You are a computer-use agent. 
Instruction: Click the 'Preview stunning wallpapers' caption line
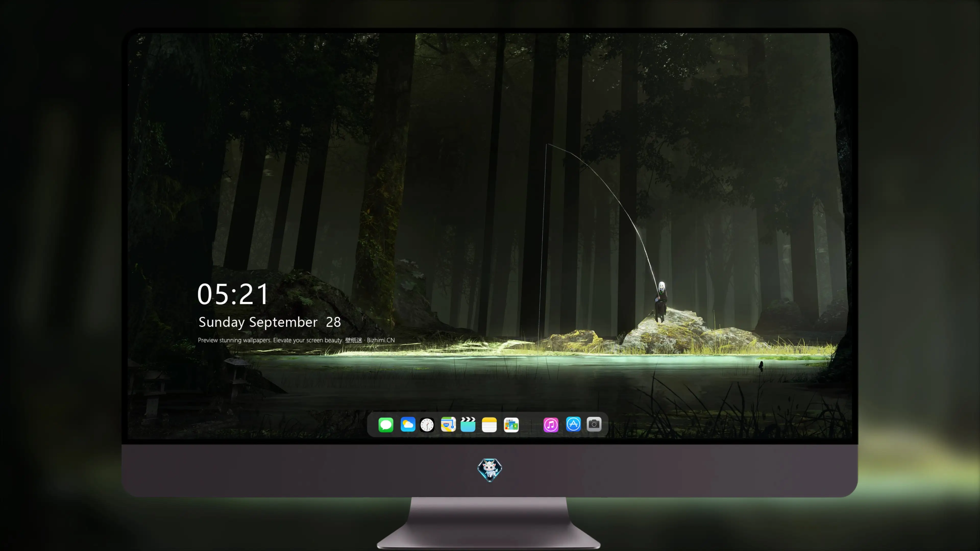(296, 340)
